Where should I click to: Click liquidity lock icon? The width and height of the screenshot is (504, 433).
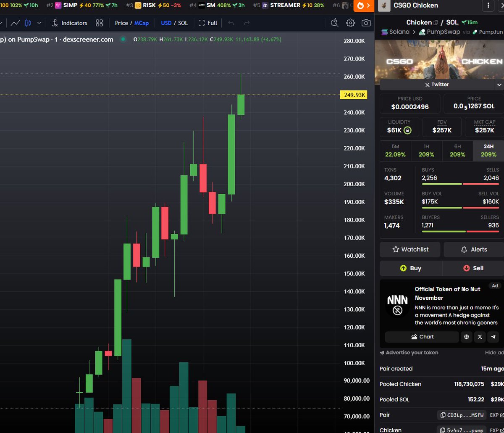coord(407,130)
